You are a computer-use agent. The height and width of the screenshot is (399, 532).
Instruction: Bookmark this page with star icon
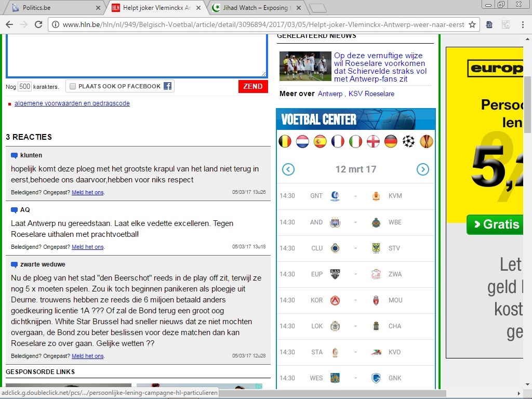pos(472,24)
